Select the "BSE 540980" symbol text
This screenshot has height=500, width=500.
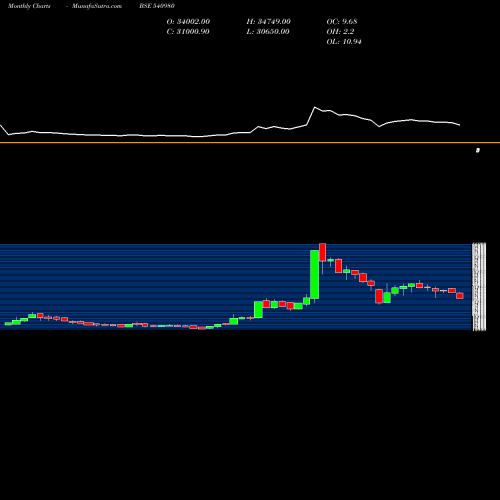157,6
